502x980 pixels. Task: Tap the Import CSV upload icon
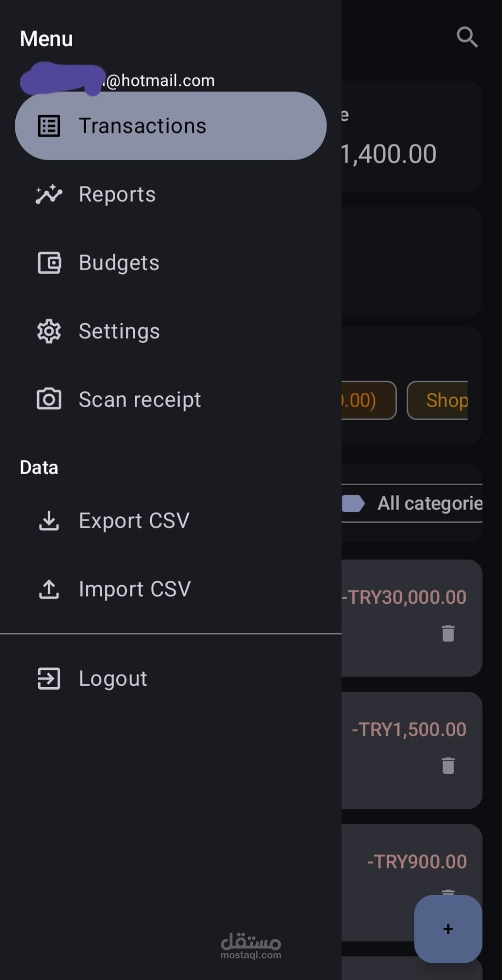click(49, 589)
